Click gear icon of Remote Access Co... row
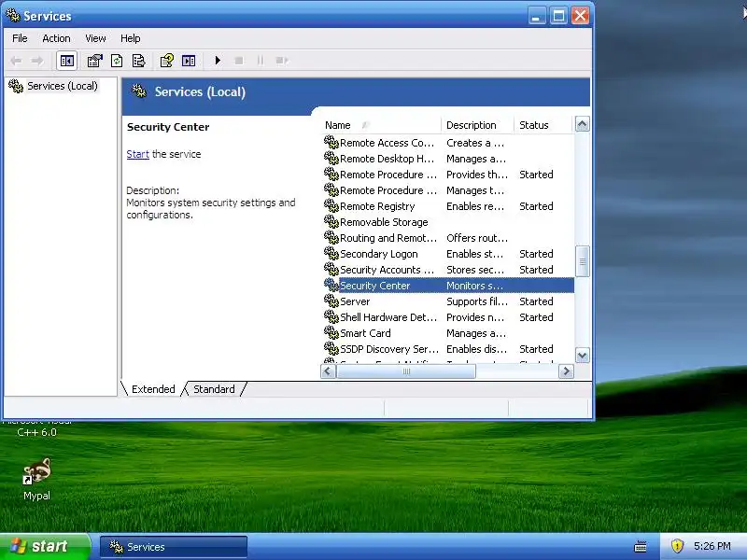Image resolution: width=747 pixels, height=560 pixels. [331, 143]
